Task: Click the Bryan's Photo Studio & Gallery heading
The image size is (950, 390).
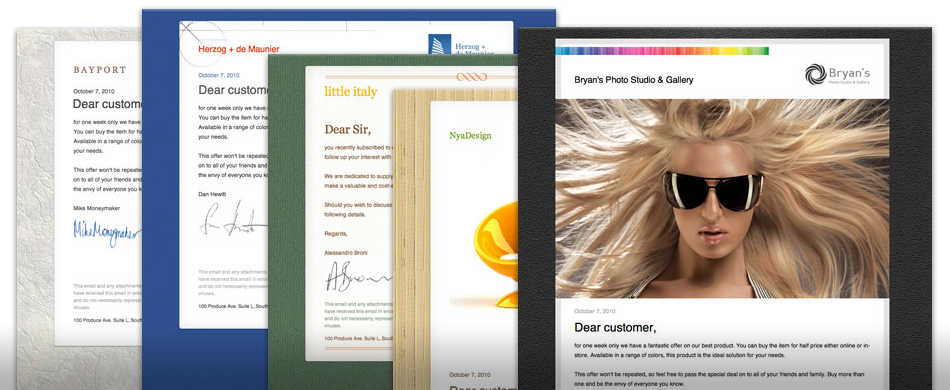Action: (x=634, y=80)
